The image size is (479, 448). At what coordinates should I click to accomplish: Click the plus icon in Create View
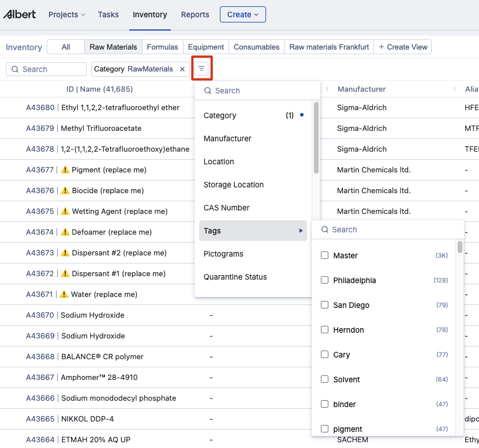tap(381, 47)
